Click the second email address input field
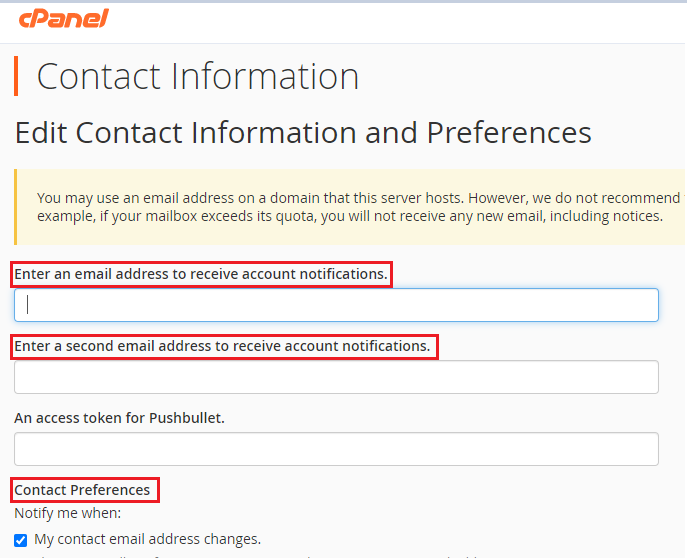Image resolution: width=687 pixels, height=558 pixels. (x=336, y=377)
